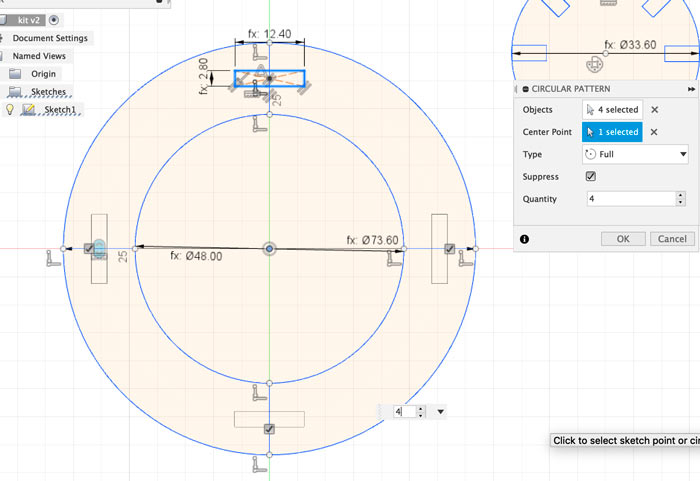Click the Origin folder icon
700x481 pixels.
(x=15, y=74)
